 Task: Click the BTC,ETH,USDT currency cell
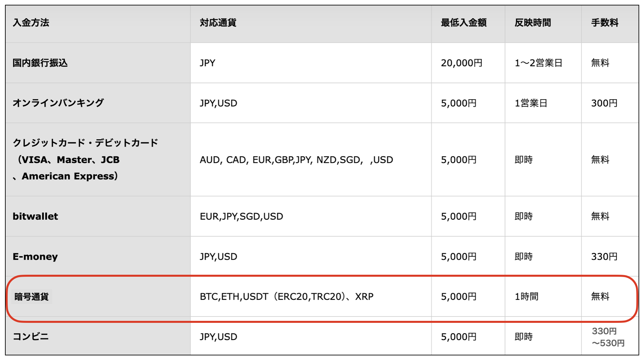coord(286,297)
